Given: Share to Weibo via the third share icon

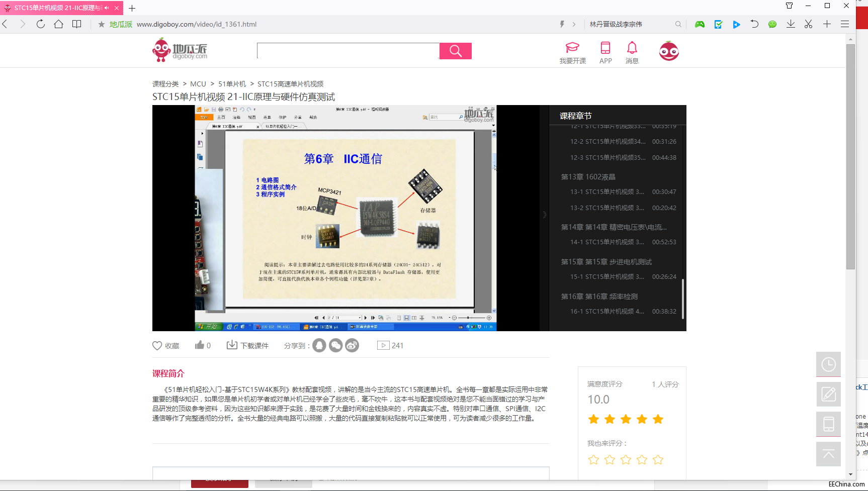Looking at the screenshot, I should [352, 345].
